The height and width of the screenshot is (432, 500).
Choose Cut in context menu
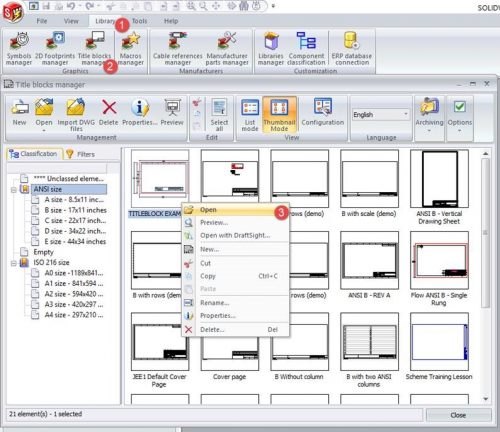[x=235, y=263]
